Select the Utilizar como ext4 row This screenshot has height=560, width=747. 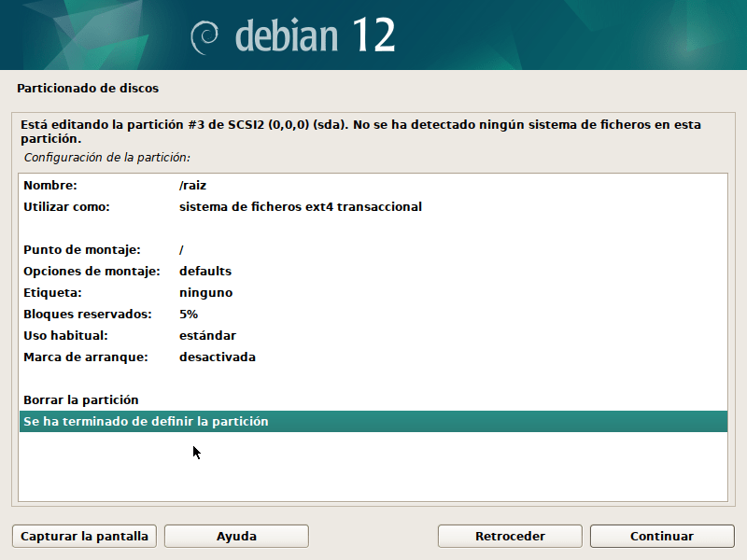373,206
